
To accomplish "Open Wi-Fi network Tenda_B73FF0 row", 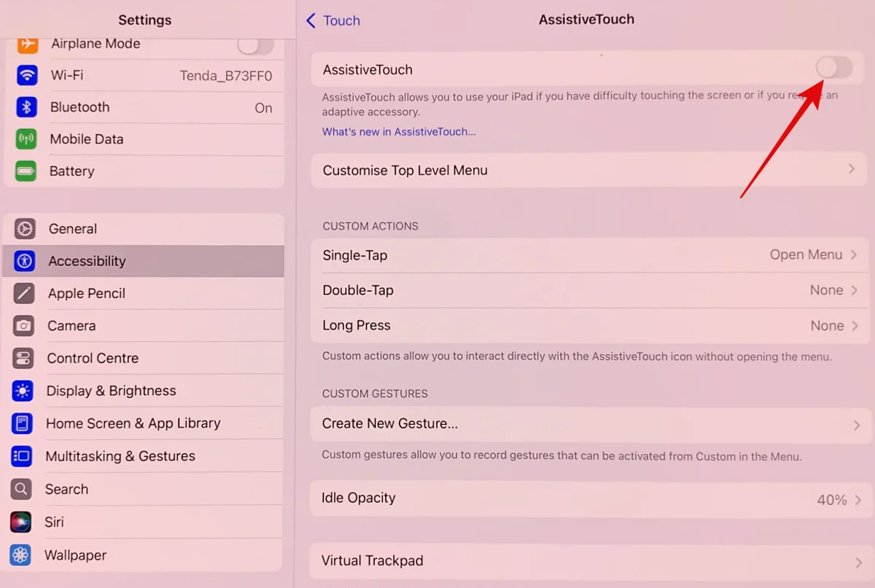I will pyautogui.click(x=144, y=75).
